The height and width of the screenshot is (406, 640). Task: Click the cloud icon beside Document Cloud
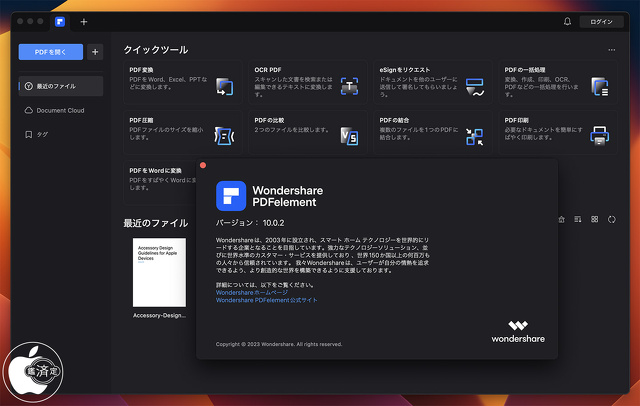(29, 110)
